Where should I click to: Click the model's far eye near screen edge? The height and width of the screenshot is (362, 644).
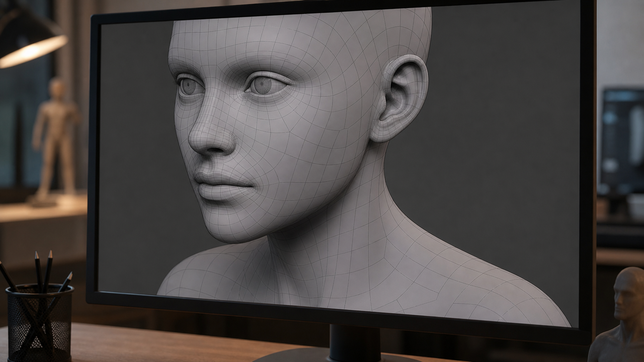[190, 85]
